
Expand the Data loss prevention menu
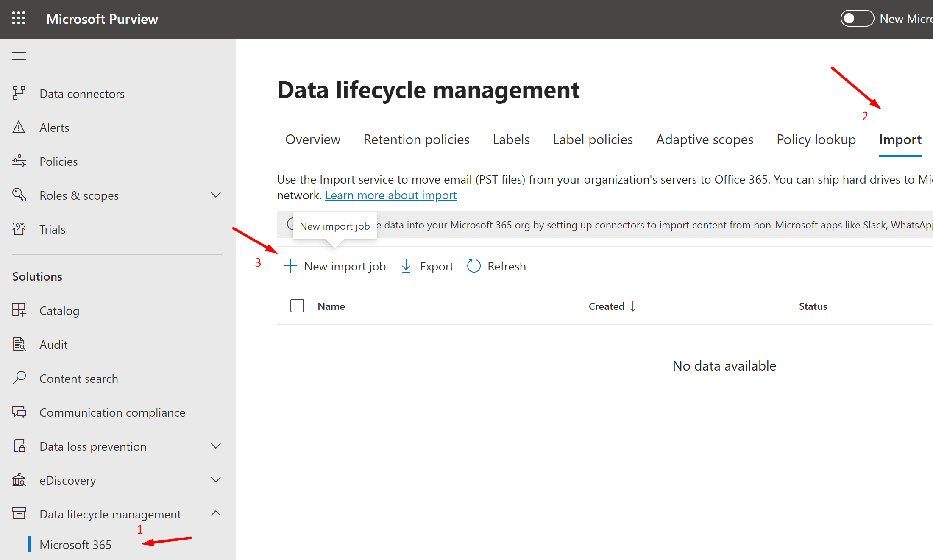(216, 446)
